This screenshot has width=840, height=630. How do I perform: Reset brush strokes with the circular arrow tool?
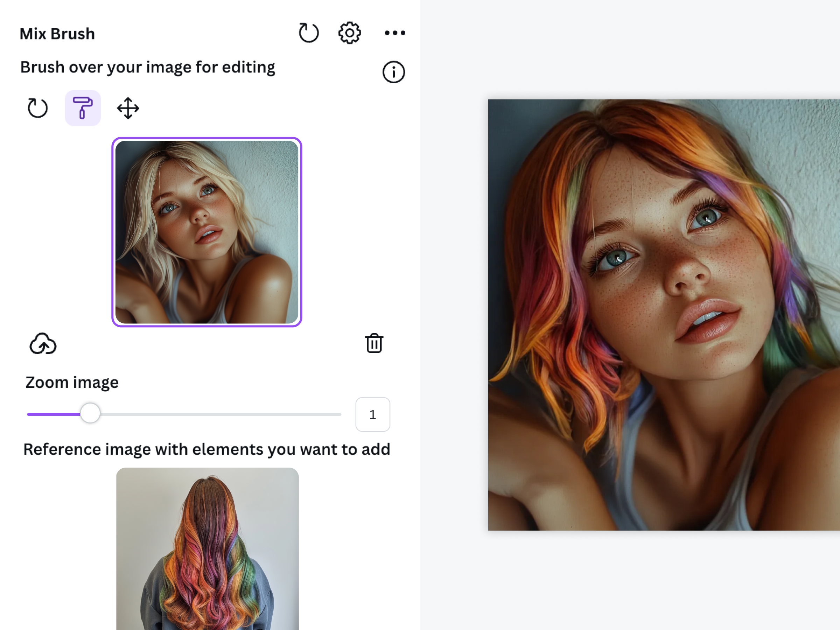(x=37, y=108)
